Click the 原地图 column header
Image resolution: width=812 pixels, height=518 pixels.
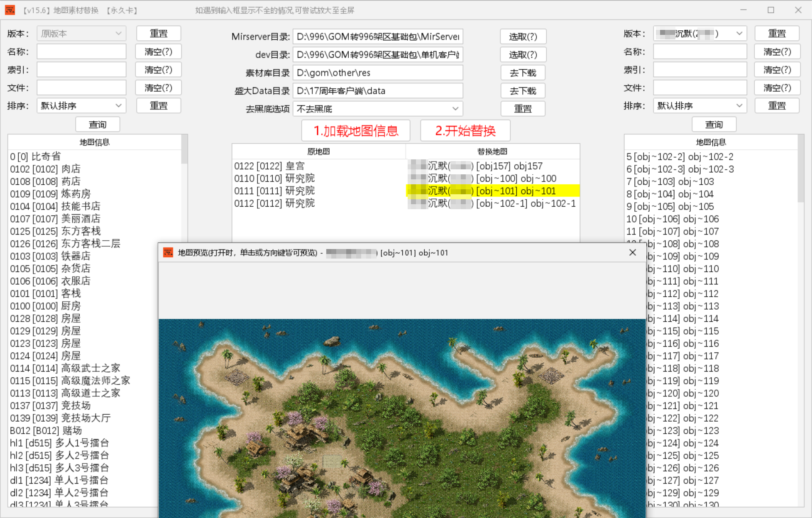tap(318, 151)
